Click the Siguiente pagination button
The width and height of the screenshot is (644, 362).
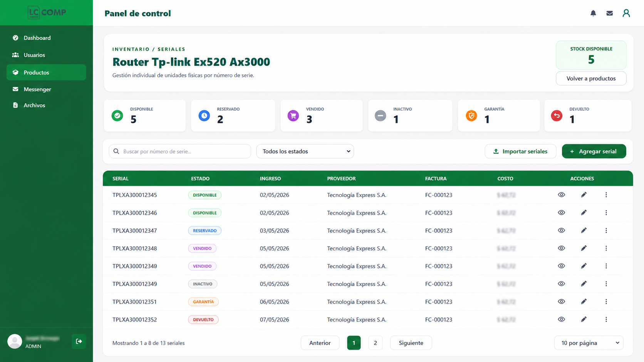[x=411, y=343]
